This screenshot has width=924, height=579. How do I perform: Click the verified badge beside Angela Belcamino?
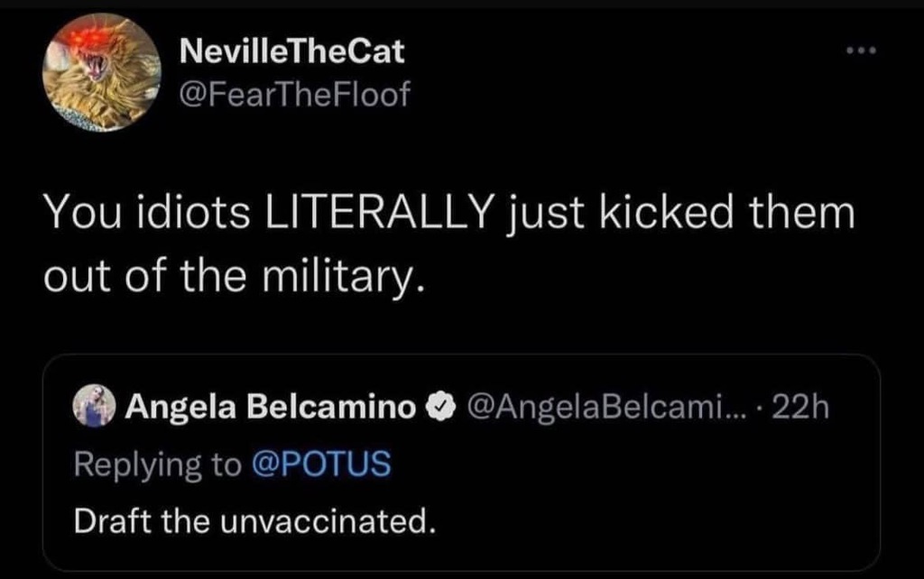(439, 407)
